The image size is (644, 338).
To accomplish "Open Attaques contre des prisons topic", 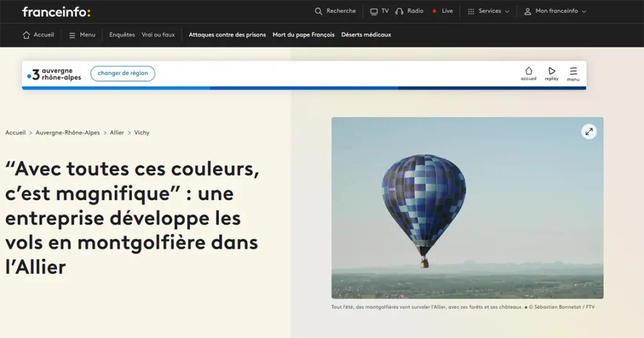I will tap(227, 35).
